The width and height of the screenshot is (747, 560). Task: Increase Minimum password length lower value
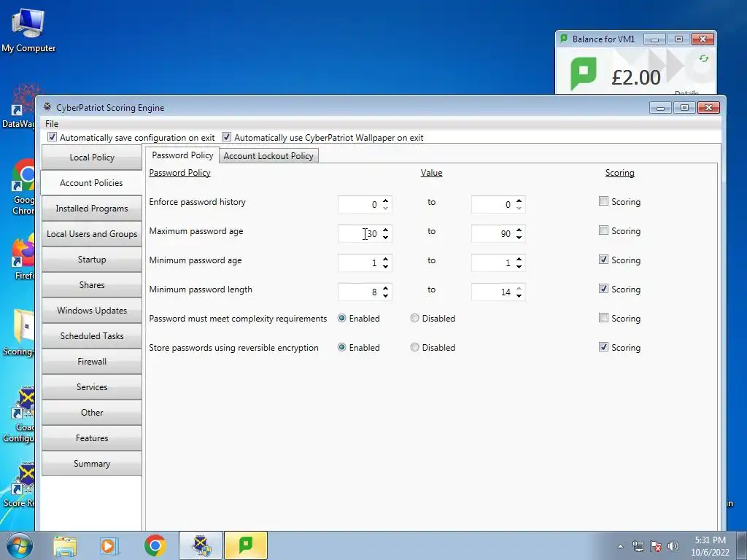click(385, 287)
